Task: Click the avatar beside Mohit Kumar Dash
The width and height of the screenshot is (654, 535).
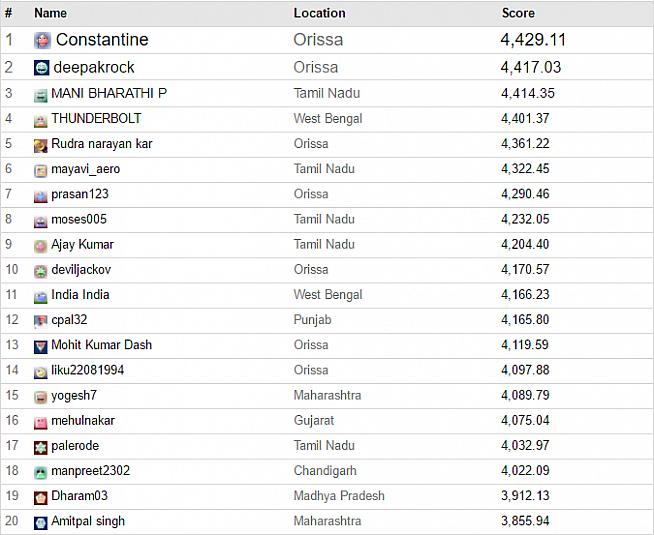Action: point(41,346)
